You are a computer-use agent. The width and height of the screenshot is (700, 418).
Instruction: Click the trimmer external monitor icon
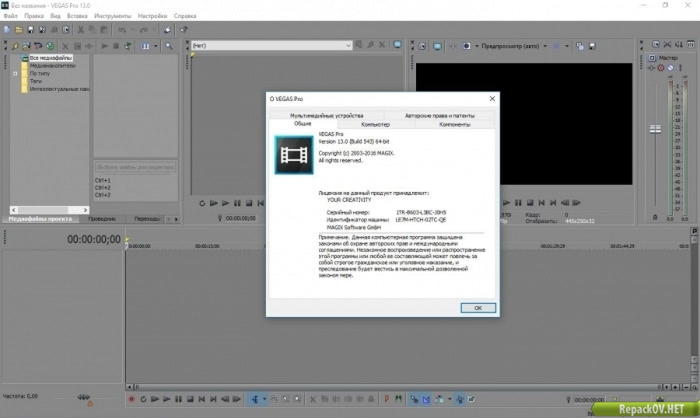(x=397, y=45)
